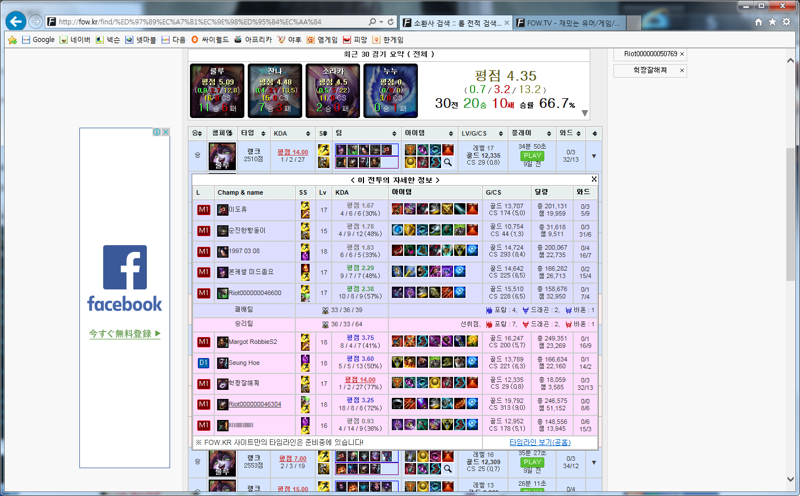Click the 今すぐ無料登録 link in Facebook ad
The width and height of the screenshot is (800, 496).
[125, 334]
